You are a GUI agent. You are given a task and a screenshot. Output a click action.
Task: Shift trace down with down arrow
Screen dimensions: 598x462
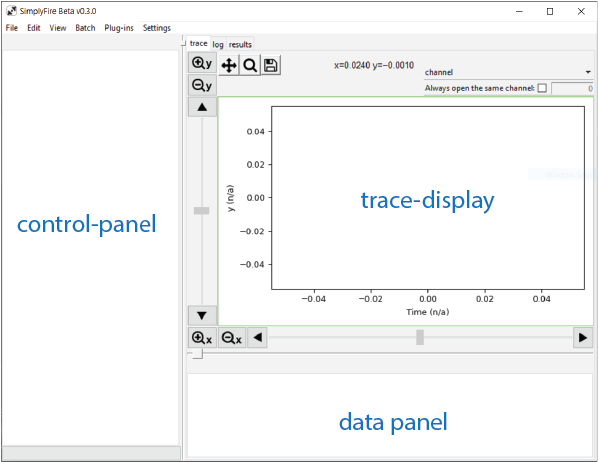(x=202, y=316)
